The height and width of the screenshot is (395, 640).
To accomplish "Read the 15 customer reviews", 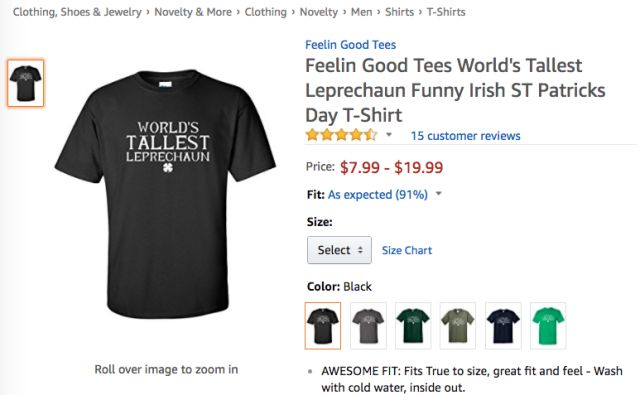I will (x=465, y=136).
